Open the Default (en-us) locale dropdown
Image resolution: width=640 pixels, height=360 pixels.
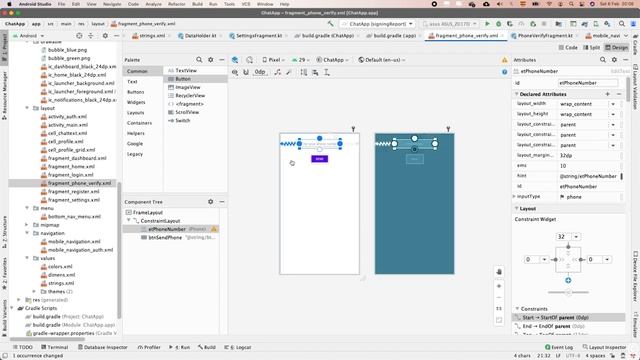click(382, 60)
